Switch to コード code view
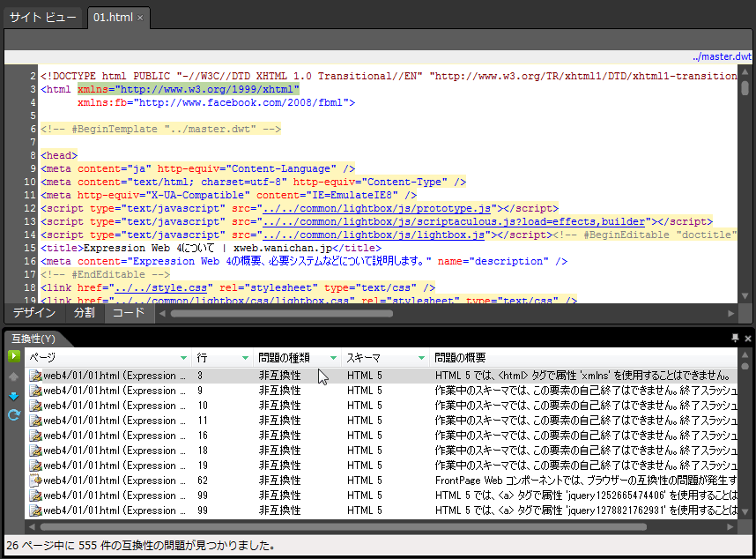 pos(129,312)
